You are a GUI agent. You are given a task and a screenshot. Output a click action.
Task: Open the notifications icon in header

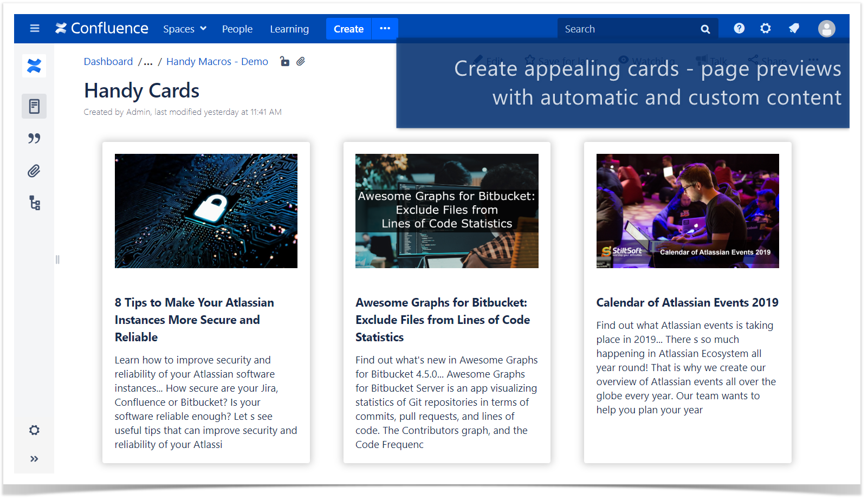point(794,28)
